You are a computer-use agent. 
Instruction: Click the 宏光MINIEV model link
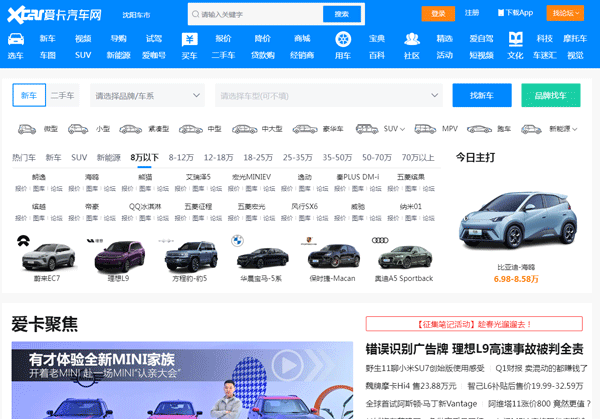pos(251,177)
